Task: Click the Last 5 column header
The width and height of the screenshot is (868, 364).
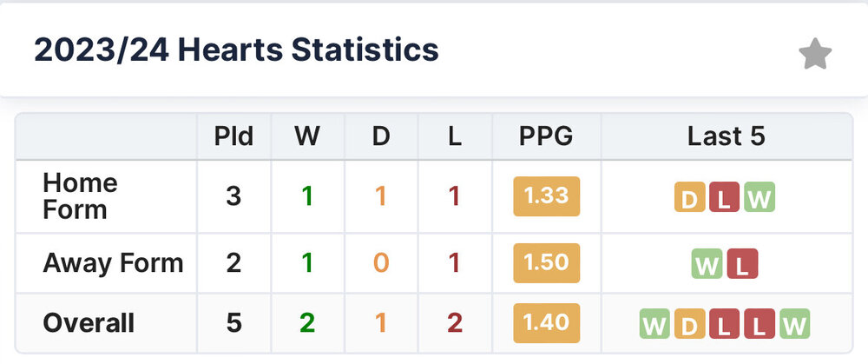Action: coord(726,136)
